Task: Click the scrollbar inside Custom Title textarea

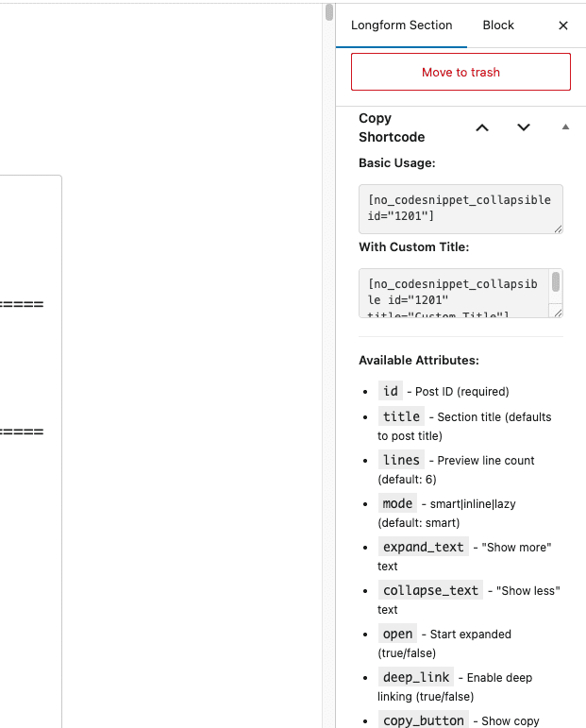Action: click(557, 283)
